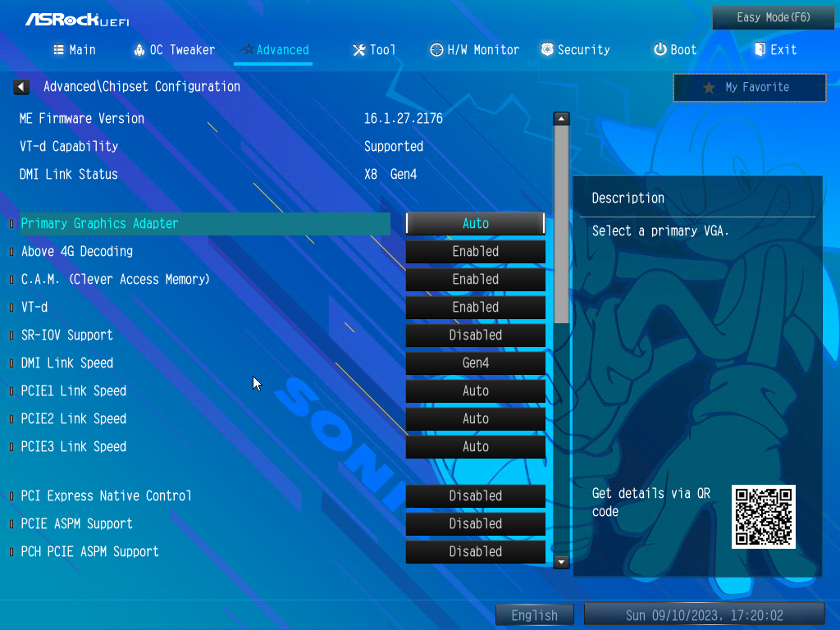The width and height of the screenshot is (840, 630).
Task: Click the ME Firmware Version value 16.1.27.2176
Action: point(404,118)
